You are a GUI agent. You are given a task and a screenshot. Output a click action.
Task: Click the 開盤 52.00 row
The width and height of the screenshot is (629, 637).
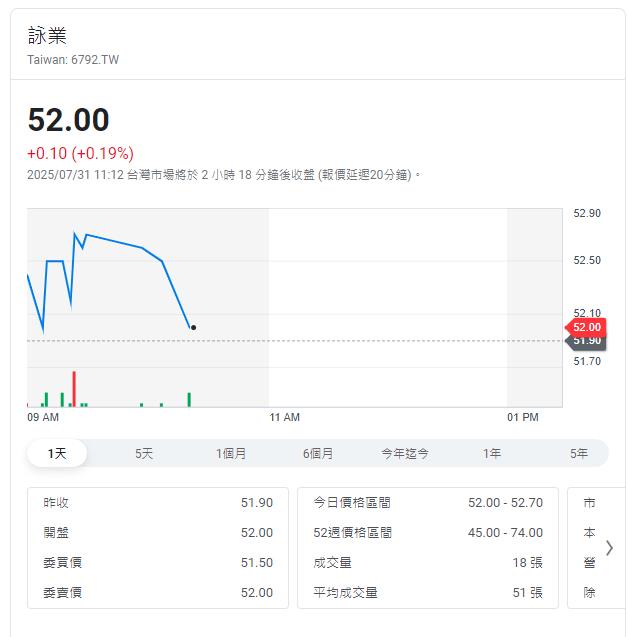click(158, 533)
